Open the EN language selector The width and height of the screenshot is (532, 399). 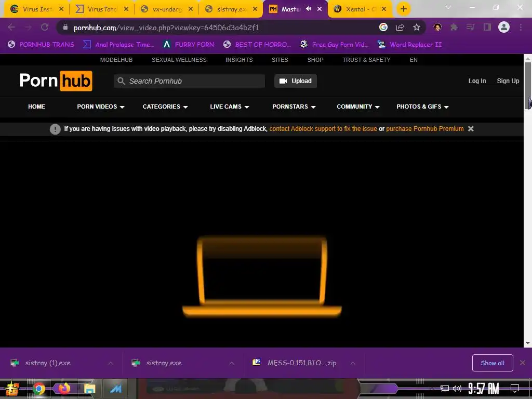tap(414, 60)
